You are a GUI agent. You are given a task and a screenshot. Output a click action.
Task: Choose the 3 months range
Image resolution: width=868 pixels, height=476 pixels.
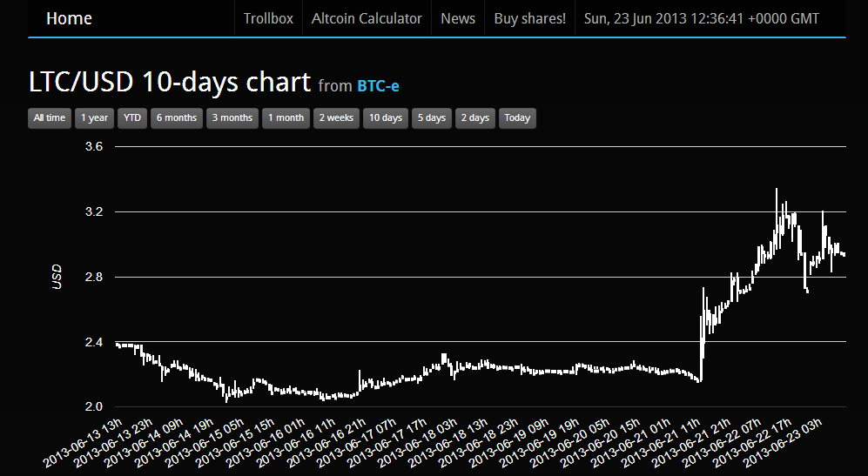232,118
